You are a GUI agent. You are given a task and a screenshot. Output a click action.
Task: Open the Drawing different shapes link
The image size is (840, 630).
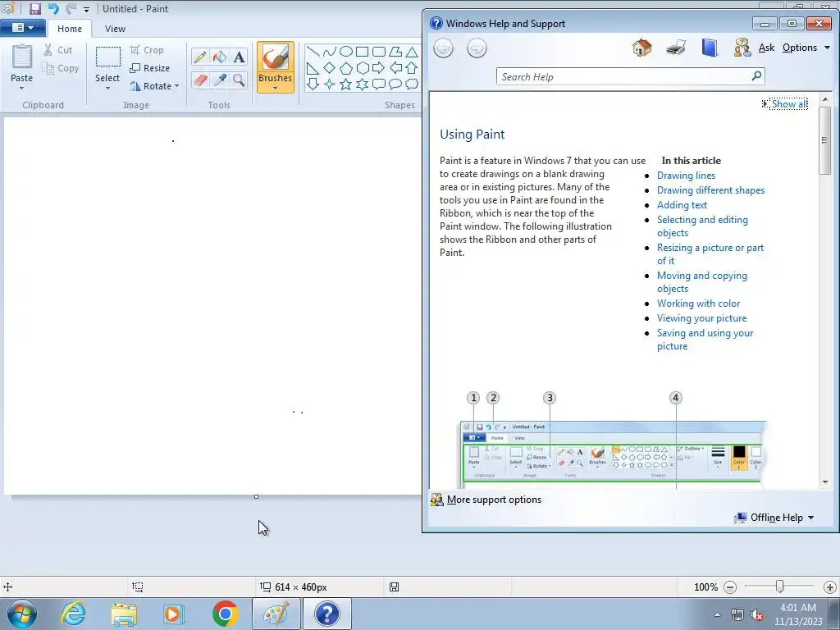(710, 190)
